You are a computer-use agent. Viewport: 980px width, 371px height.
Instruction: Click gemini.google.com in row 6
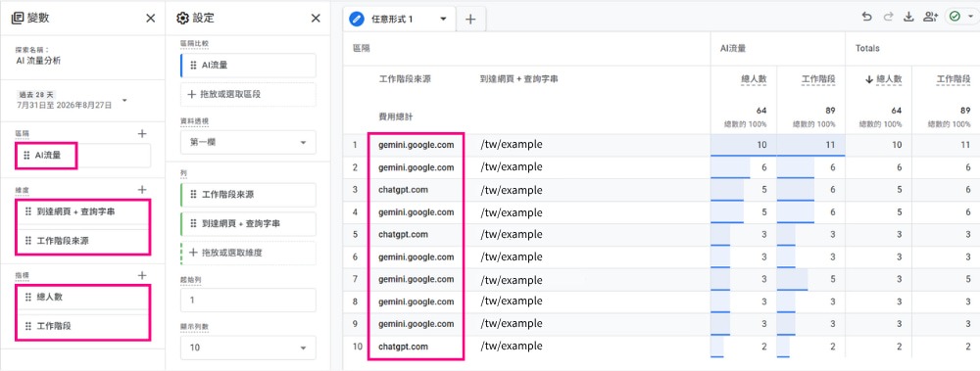click(416, 256)
